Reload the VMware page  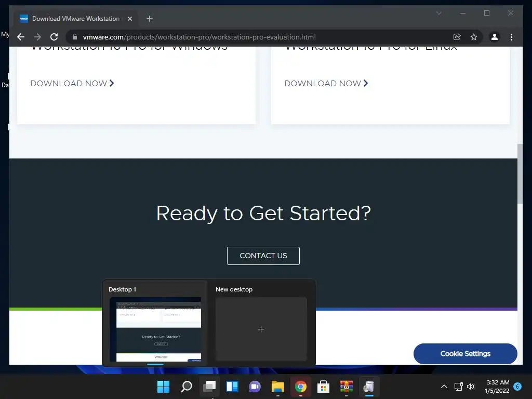click(x=54, y=37)
